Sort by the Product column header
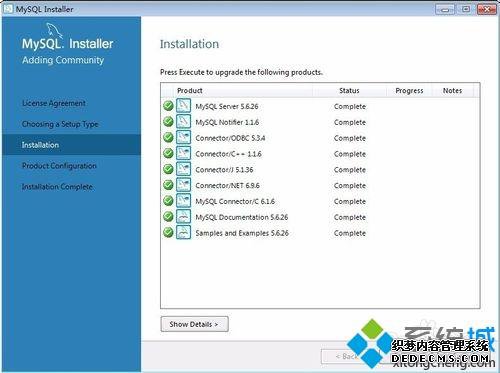The height and width of the screenshot is (373, 500). coord(243,91)
